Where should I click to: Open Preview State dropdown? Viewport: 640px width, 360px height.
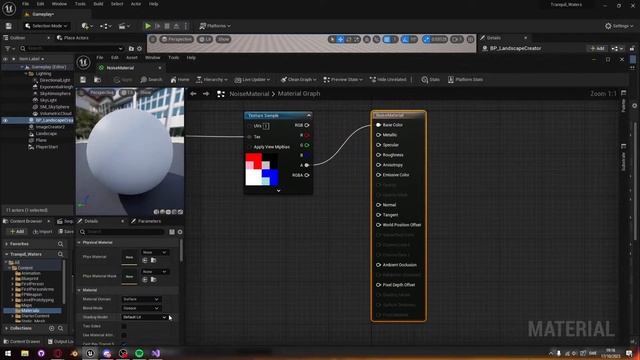click(x=343, y=80)
